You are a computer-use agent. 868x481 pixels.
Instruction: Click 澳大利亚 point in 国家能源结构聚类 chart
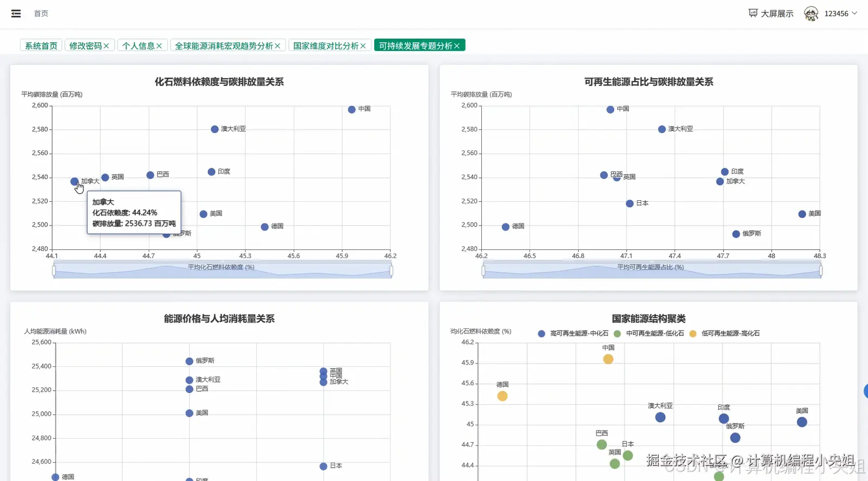pos(660,417)
